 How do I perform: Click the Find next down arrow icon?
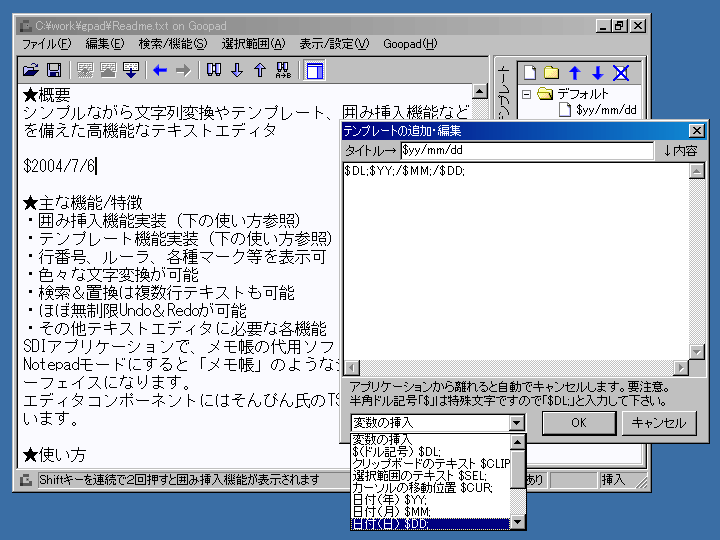click(x=237, y=70)
